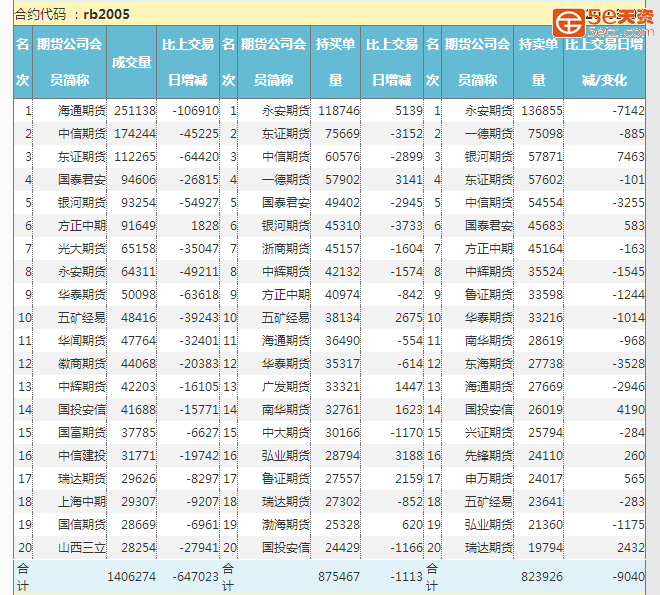Screen dimensions: 660x595
Task: Click long position value 40974
Action: (342, 295)
